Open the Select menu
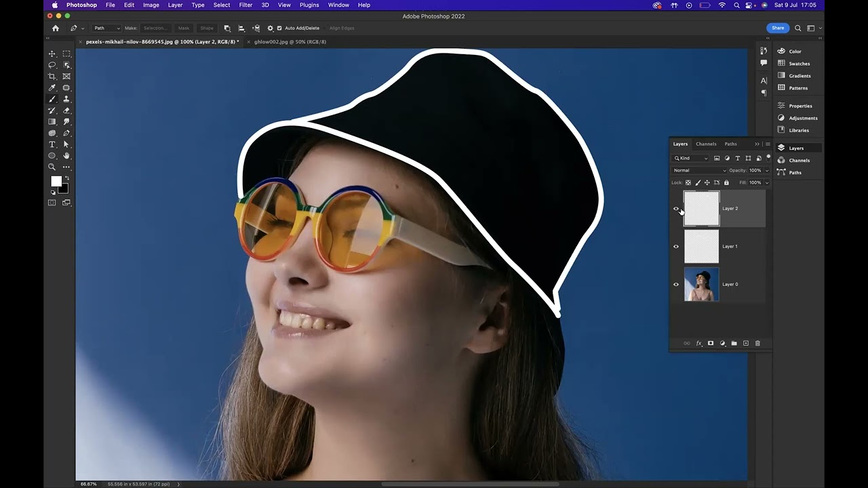 (222, 5)
